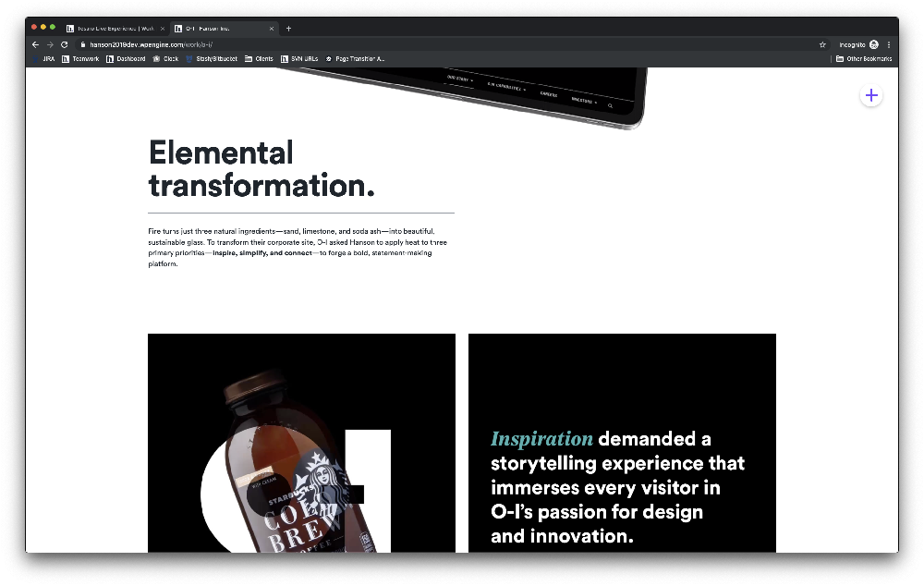Go back to the previous page
The image size is (924, 586).
[x=35, y=44]
